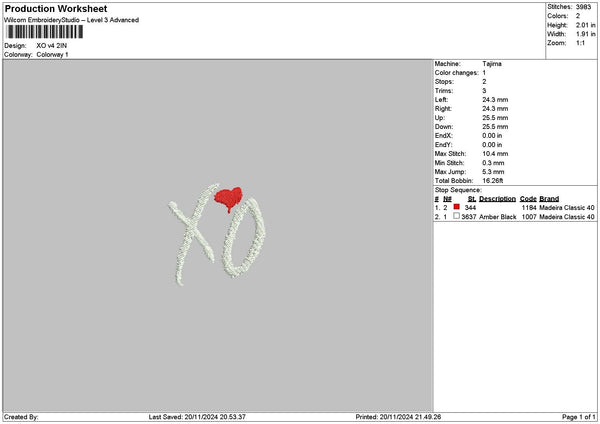Screen dimensions: 600x424
Task: Click the design name XO v4 2IN
Action: [x=52, y=45]
